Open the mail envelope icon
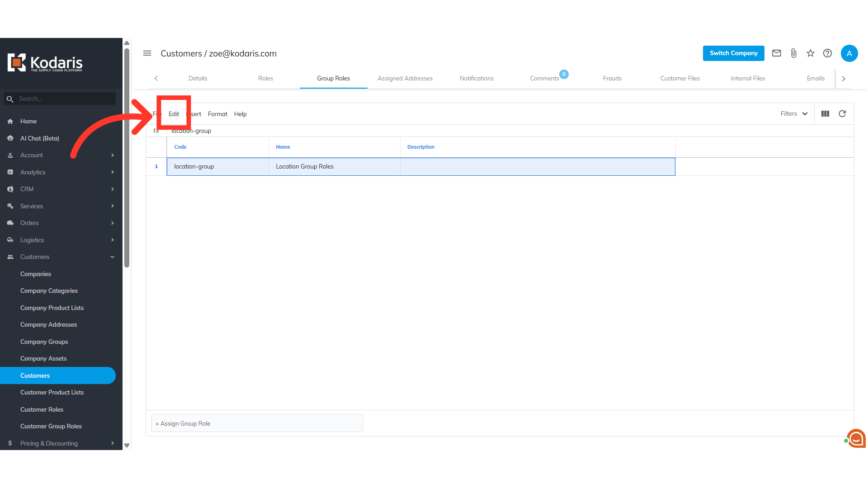Image resolution: width=868 pixels, height=488 pixels. tap(776, 53)
